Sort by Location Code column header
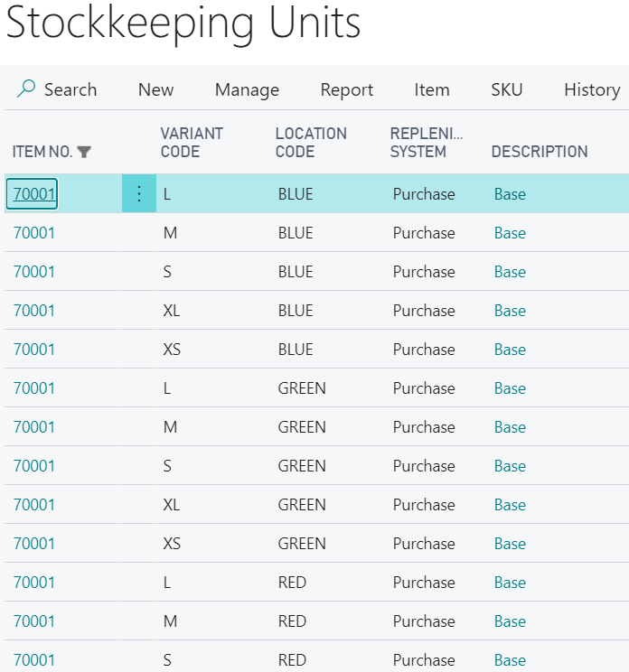Viewport: 629px width, 672px height. pyautogui.click(x=311, y=143)
